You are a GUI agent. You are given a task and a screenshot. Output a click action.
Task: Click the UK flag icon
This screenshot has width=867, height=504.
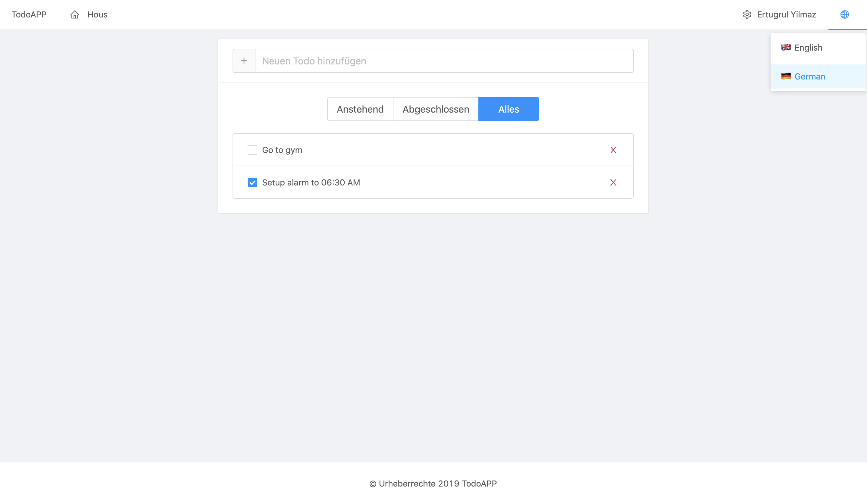tap(786, 48)
